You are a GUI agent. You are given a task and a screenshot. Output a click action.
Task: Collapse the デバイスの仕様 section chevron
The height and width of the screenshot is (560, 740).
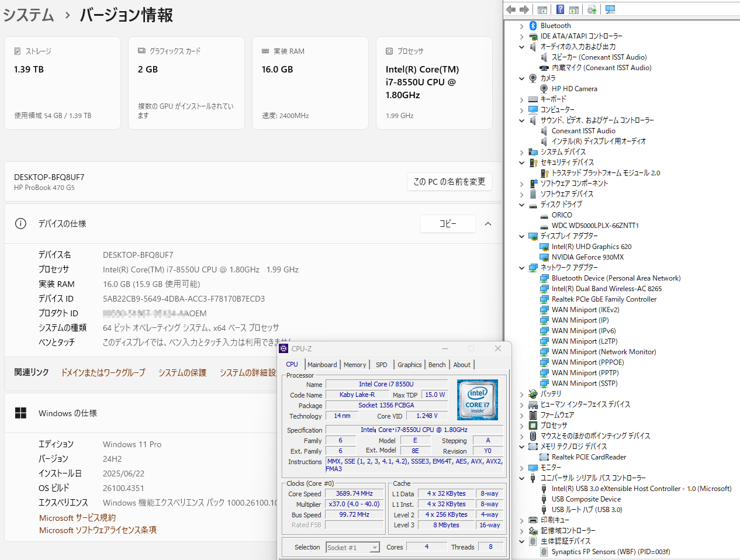(x=488, y=224)
